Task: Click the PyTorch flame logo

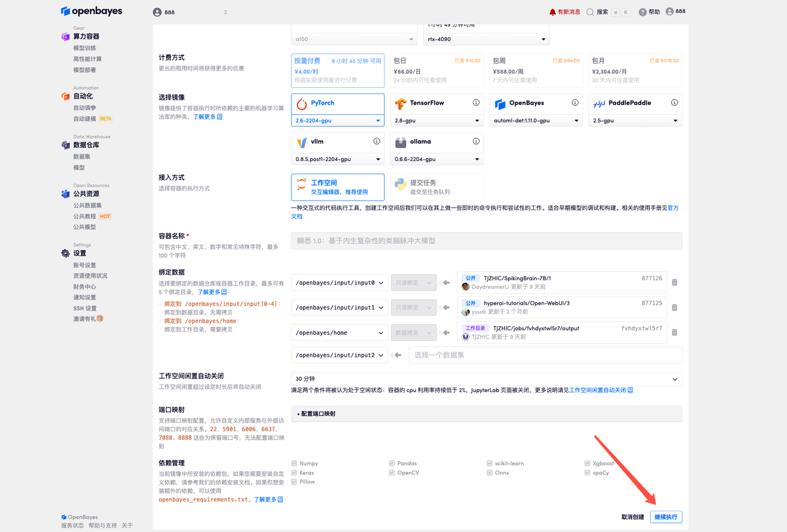Action: pos(301,104)
